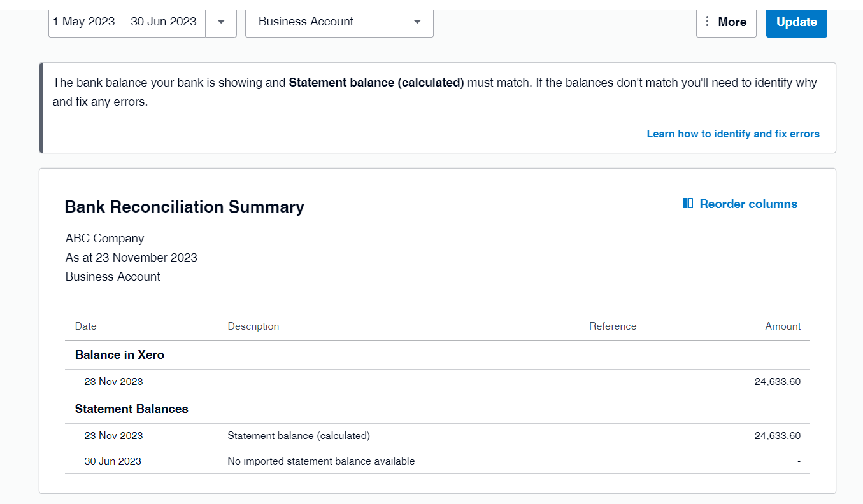Click the Date column header
This screenshot has width=863, height=504.
pos(86,326)
